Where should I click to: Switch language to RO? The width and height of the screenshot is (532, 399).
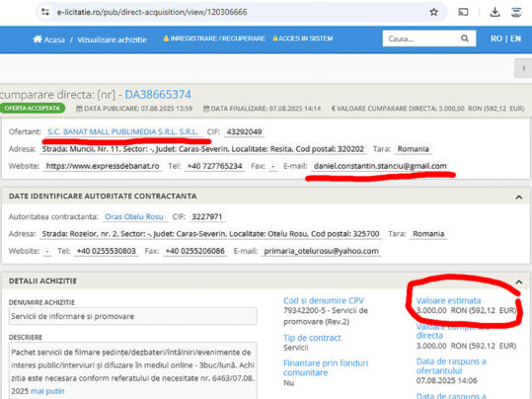point(496,39)
